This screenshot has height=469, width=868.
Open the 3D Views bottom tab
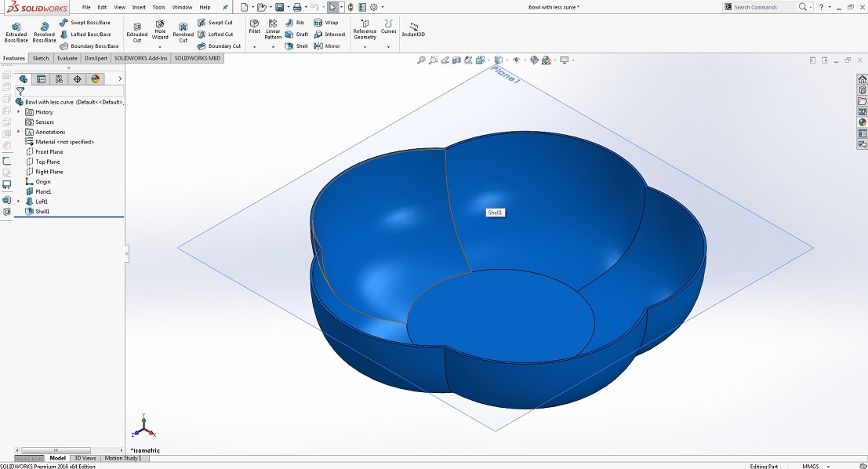[85, 458]
